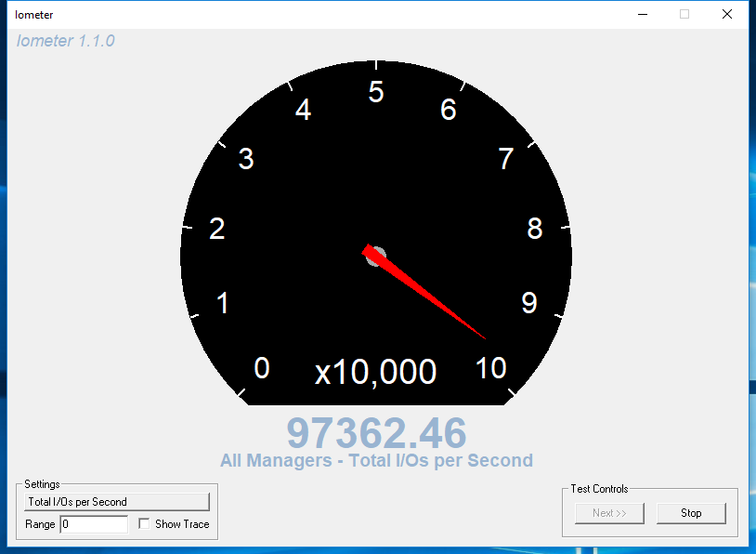Click the gauge number 2
Viewport: 756px width, 554px height.
point(217,229)
